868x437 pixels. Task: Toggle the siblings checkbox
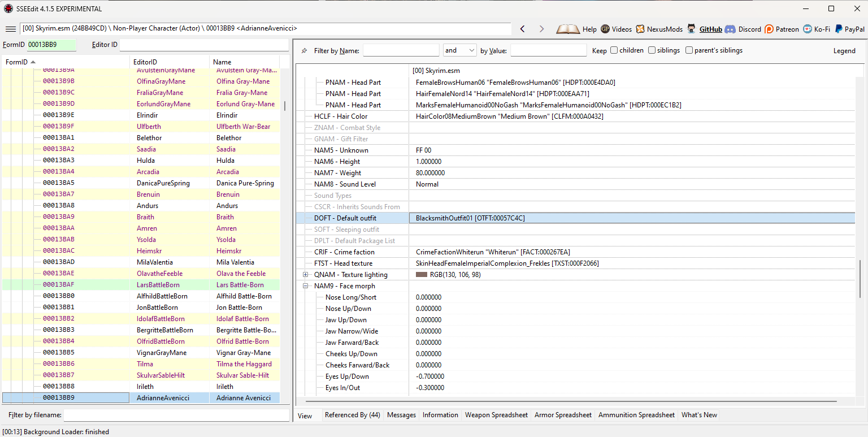(x=652, y=50)
